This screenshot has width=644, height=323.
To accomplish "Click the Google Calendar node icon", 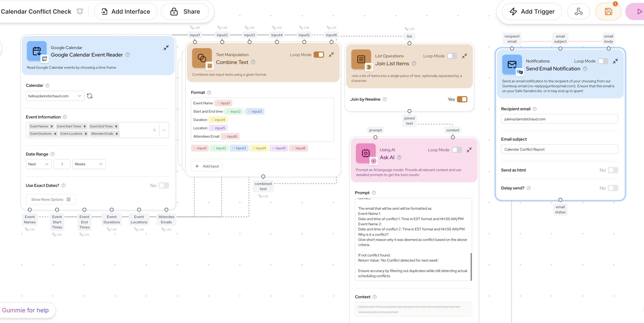I will (37, 51).
